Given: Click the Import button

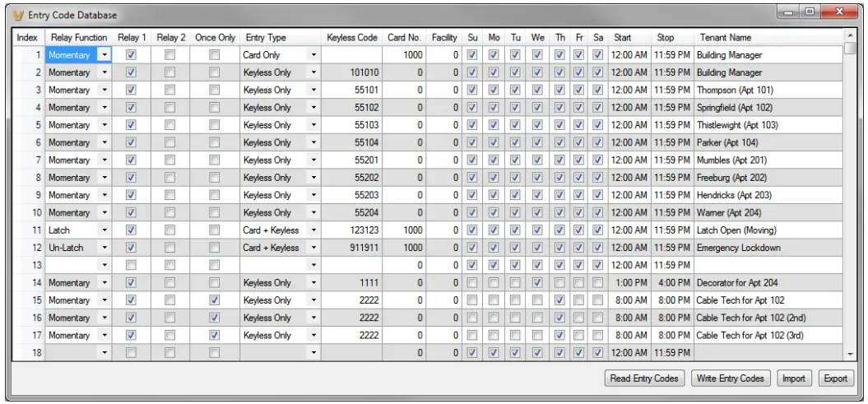Looking at the screenshot, I should click(794, 378).
